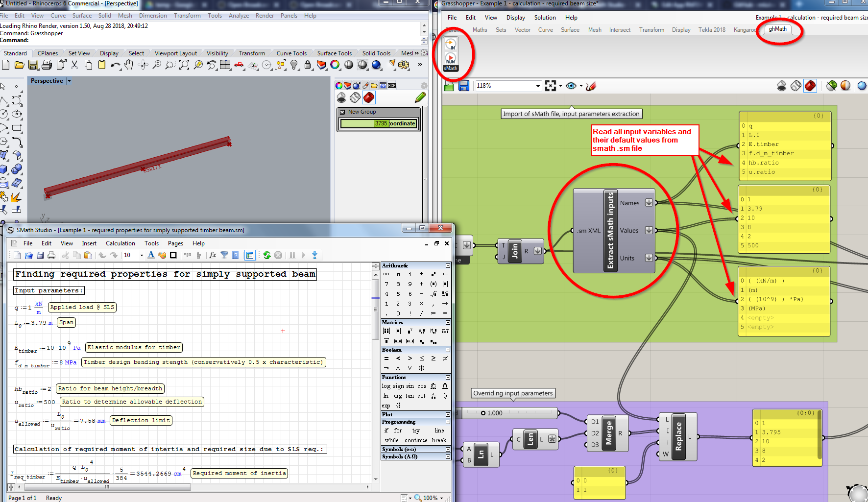Click 'if' in SMath Programming panel
Screen dimensions: 868x502
pos(386,430)
